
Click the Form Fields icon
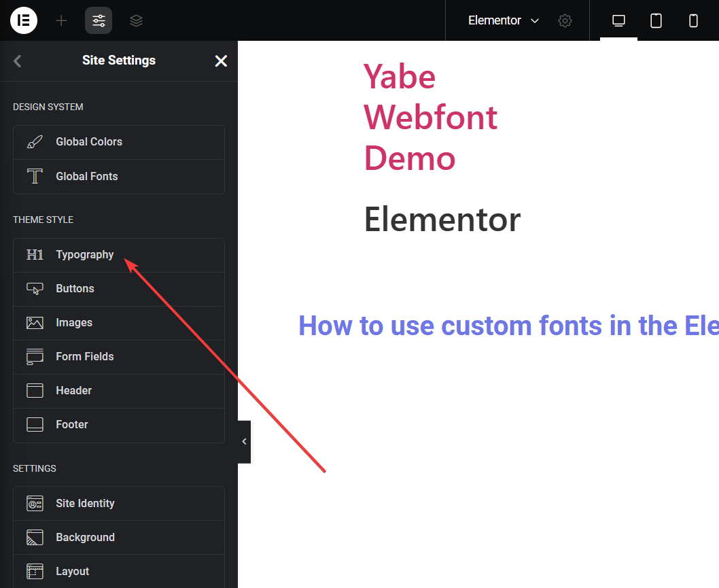point(35,357)
